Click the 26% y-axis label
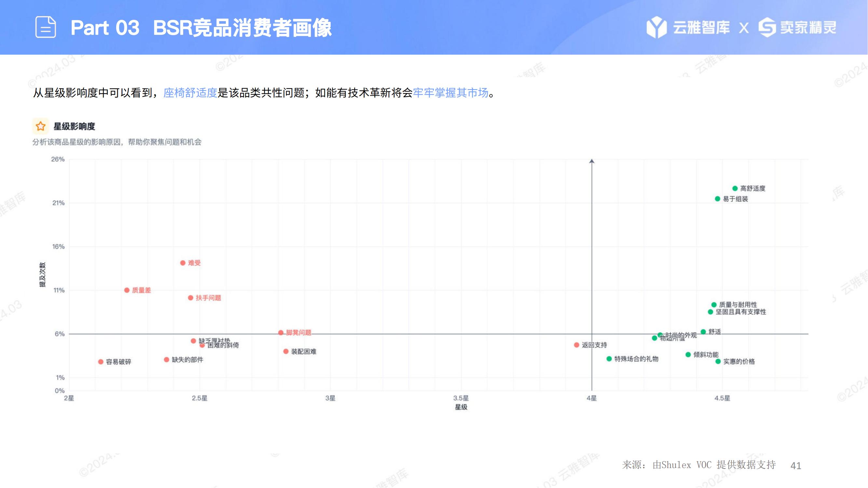Image resolution: width=868 pixels, height=488 pixels. click(58, 159)
